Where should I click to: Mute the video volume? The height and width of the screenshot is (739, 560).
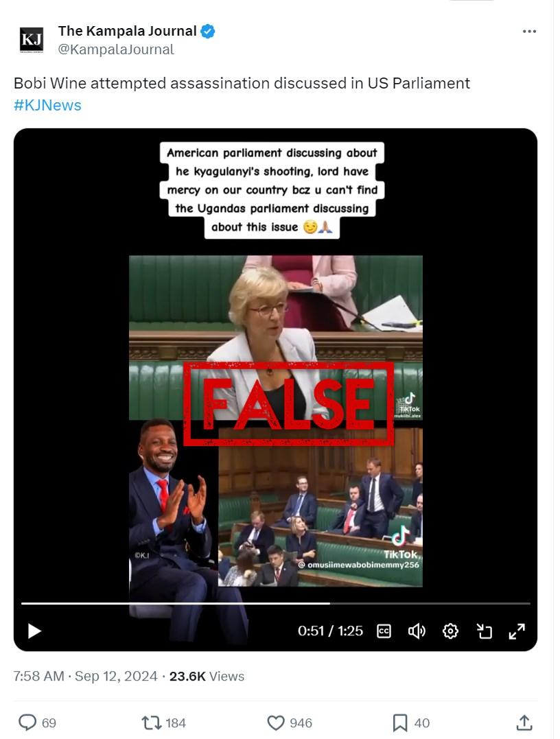[x=417, y=631]
